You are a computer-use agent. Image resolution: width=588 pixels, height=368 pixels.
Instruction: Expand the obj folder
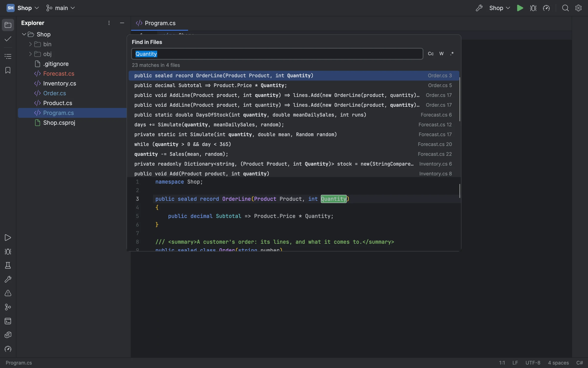point(30,54)
